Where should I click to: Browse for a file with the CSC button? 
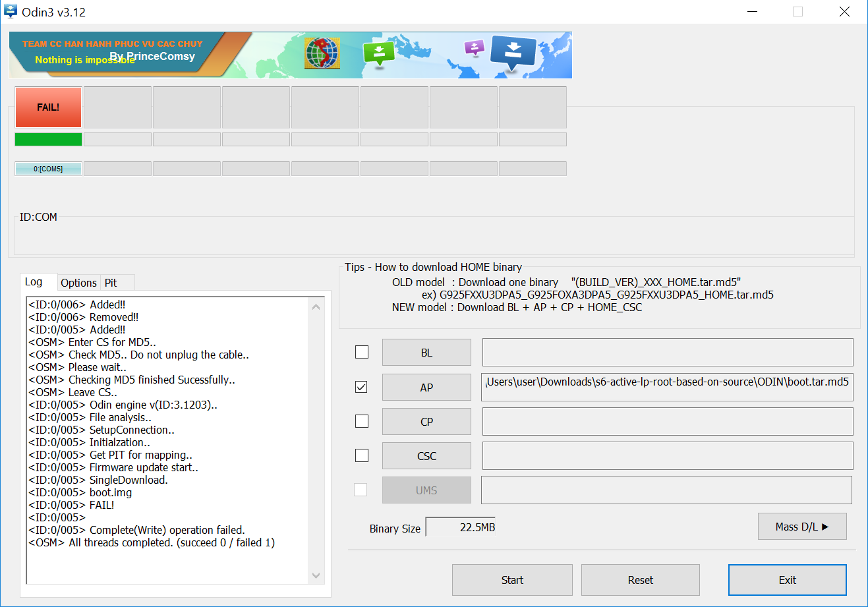(x=426, y=456)
